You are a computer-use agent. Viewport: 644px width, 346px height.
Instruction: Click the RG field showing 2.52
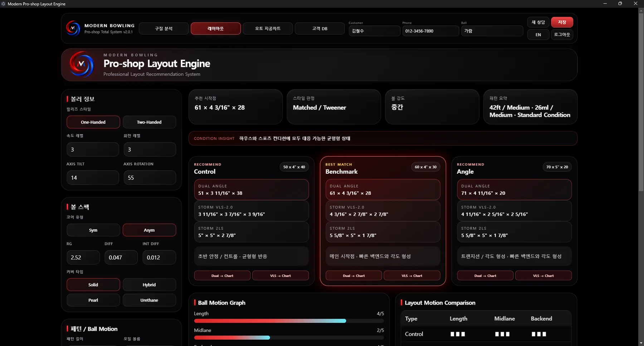click(83, 257)
